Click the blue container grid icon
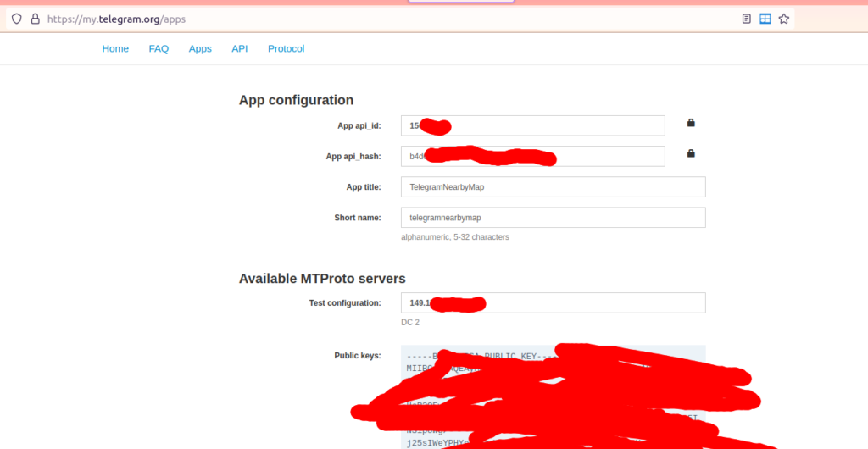The height and width of the screenshot is (449, 868). click(x=765, y=19)
